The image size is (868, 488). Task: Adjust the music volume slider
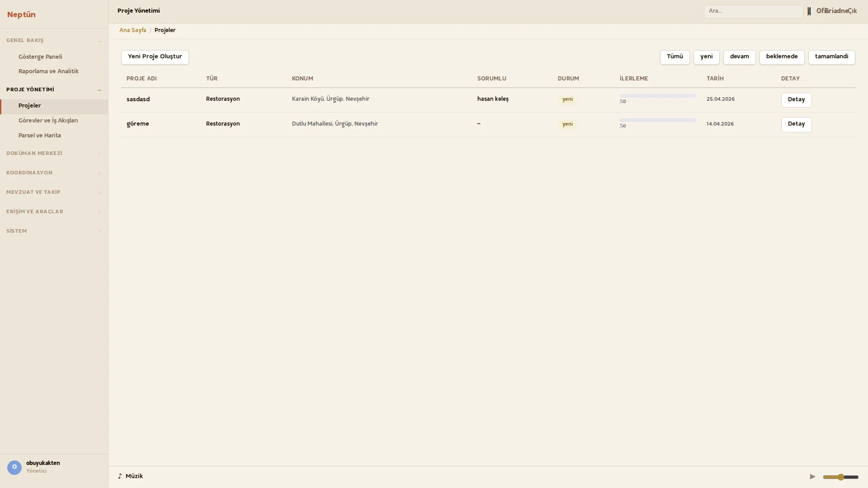tap(840, 477)
